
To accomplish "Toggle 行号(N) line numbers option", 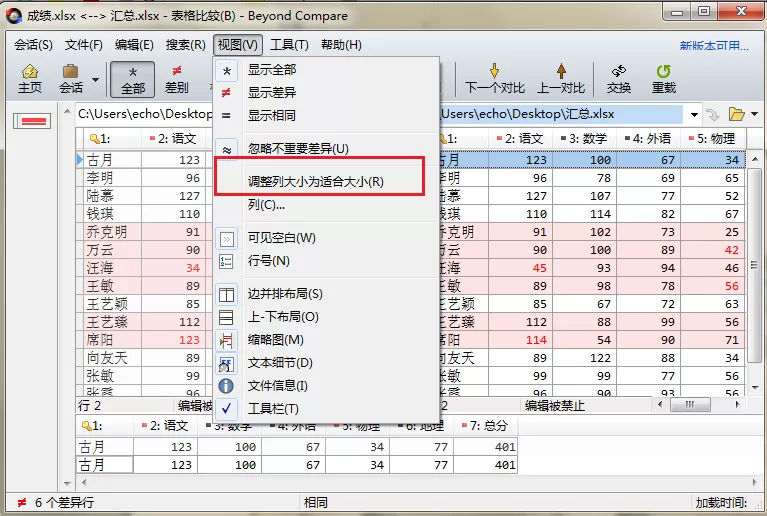I will click(x=326, y=261).
